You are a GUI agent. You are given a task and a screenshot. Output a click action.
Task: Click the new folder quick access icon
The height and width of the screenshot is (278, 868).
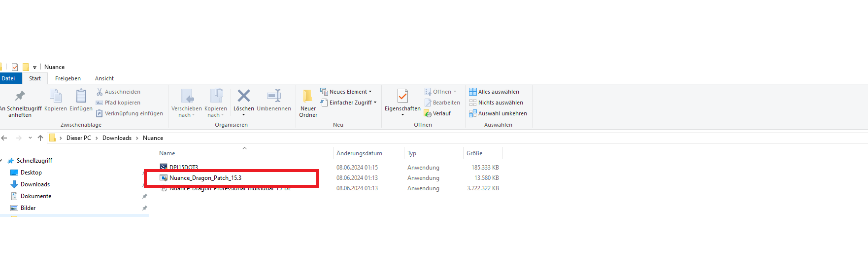(26, 67)
